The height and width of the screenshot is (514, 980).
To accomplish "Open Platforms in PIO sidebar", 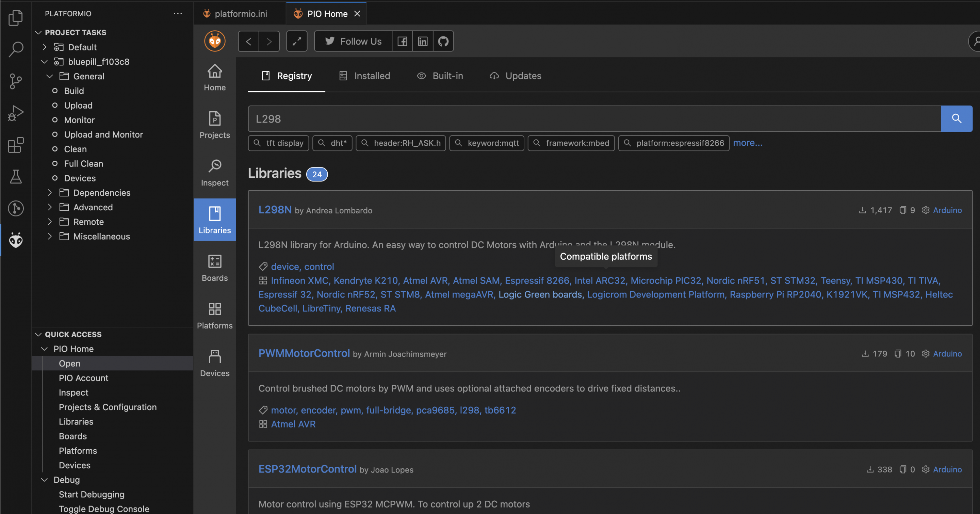I will click(x=215, y=316).
